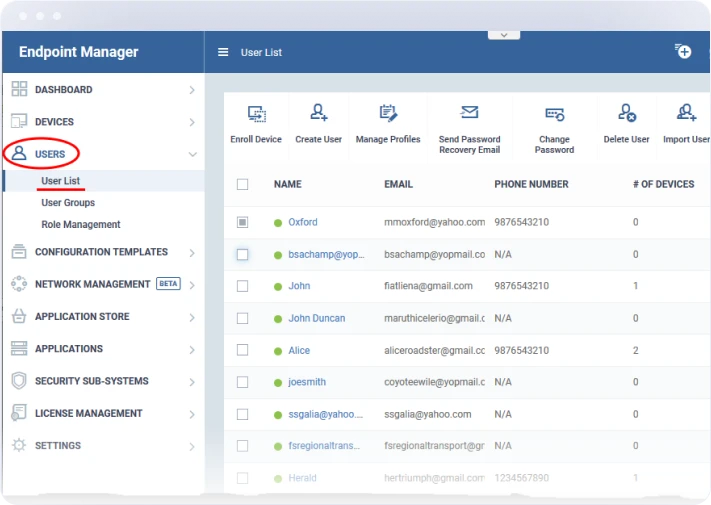Click the Delete User icon
711x505 pixels.
(x=626, y=113)
